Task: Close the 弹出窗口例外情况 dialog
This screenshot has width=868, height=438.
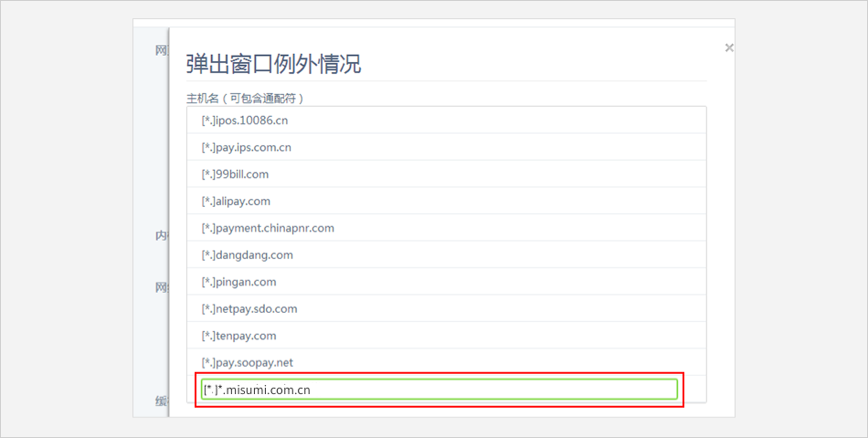Action: tap(728, 48)
